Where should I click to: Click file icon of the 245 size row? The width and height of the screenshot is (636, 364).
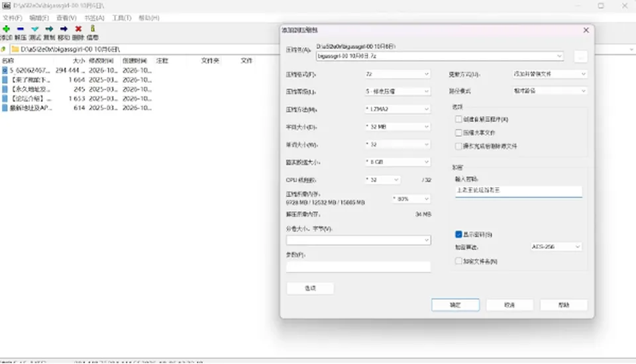tap(5, 89)
